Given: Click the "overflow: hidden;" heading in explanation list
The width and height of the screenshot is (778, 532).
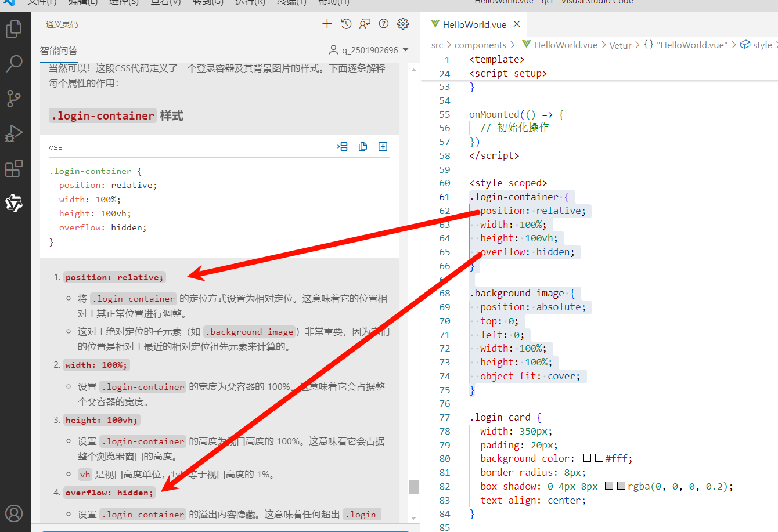Looking at the screenshot, I should click(x=109, y=493).
